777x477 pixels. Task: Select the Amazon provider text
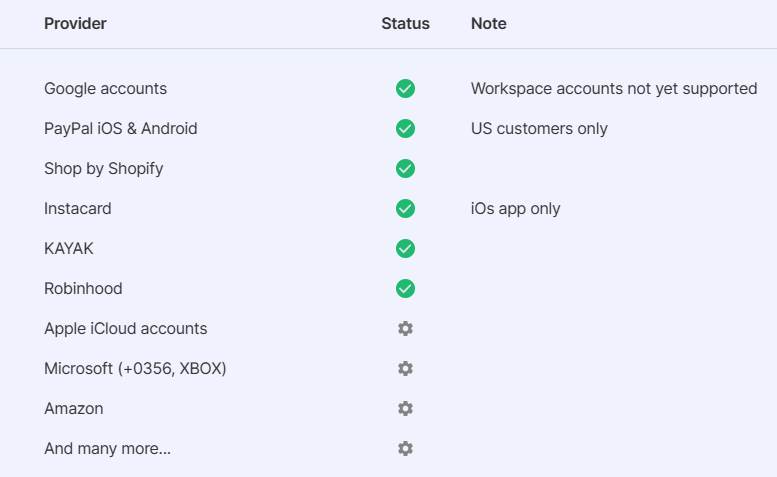tap(74, 409)
